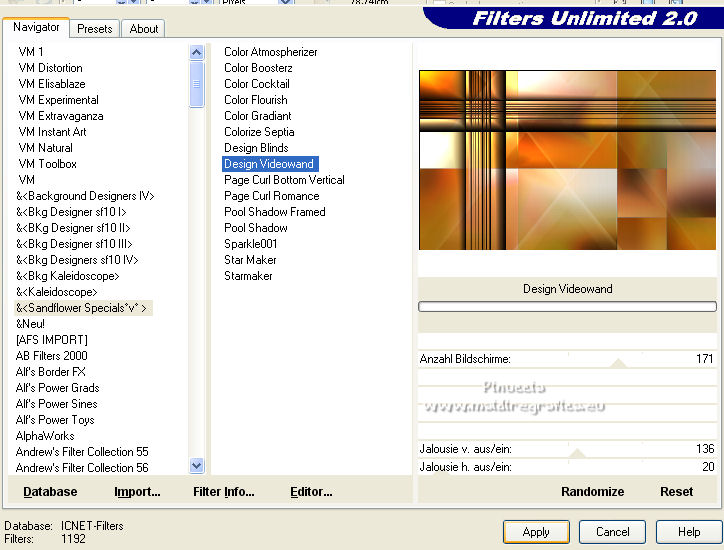Choose Page Curl Romance filter

pyautogui.click(x=272, y=196)
